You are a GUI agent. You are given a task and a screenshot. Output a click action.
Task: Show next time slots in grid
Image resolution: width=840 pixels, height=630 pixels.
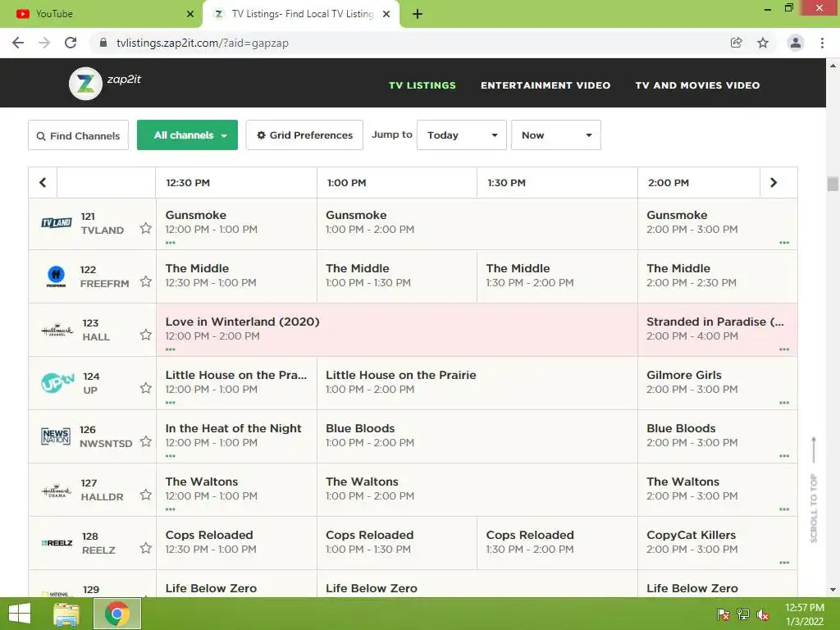pyautogui.click(x=773, y=183)
